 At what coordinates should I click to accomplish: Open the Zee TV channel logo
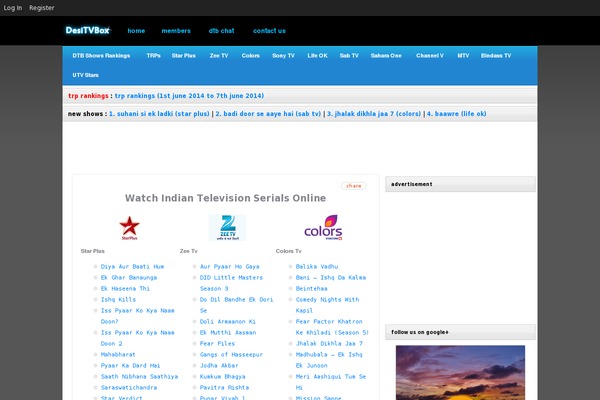[227, 227]
